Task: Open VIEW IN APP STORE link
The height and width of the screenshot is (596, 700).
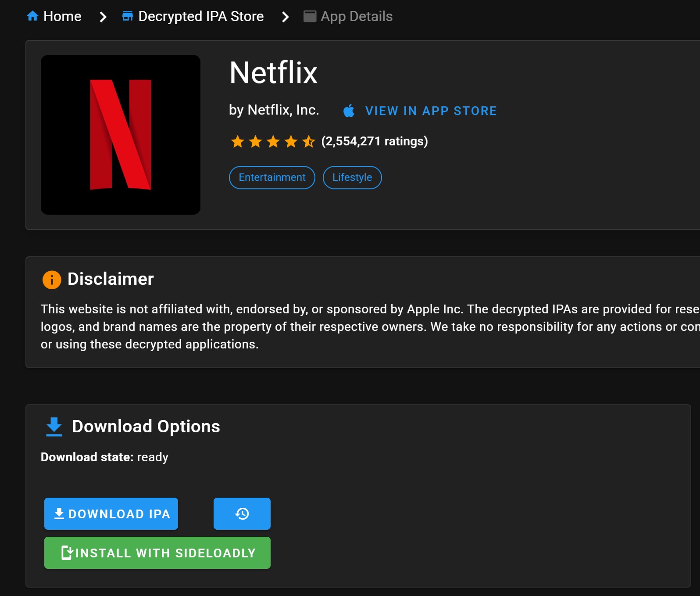Action: 431,111
